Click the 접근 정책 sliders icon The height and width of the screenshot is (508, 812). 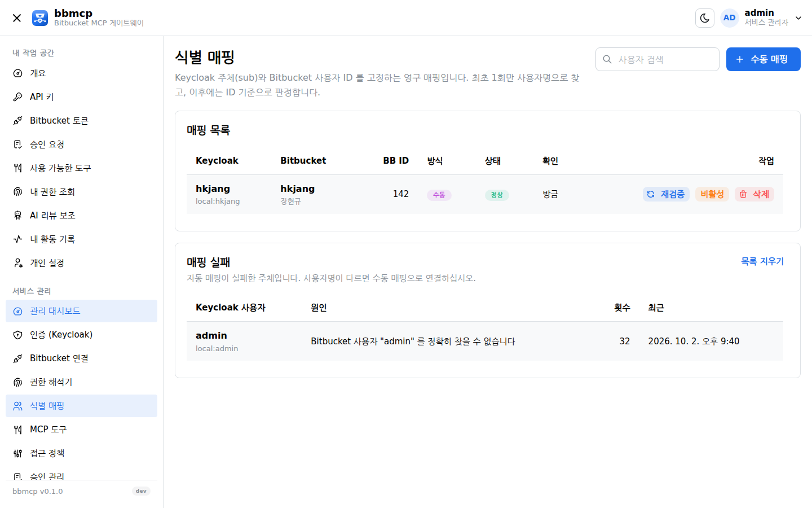pyautogui.click(x=17, y=453)
